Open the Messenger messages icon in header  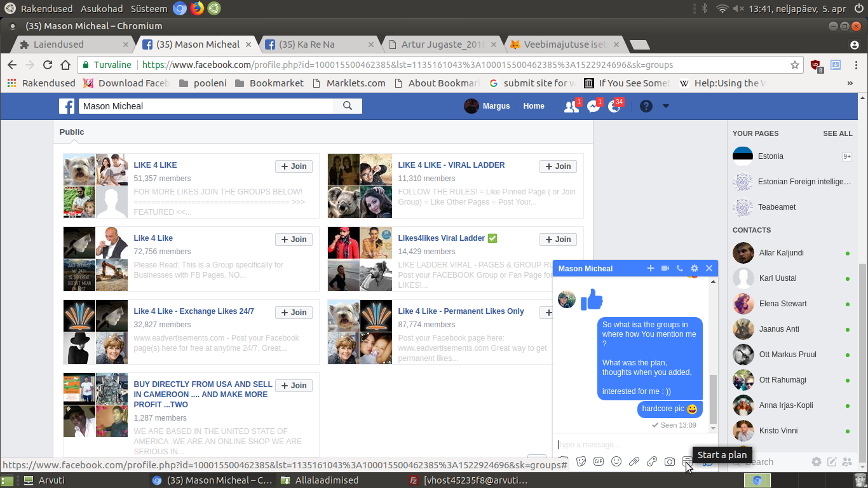click(593, 107)
